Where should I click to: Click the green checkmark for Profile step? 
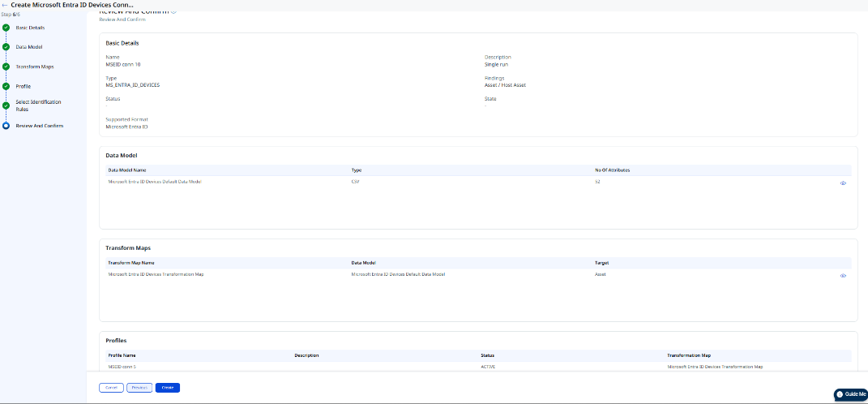[x=6, y=86]
